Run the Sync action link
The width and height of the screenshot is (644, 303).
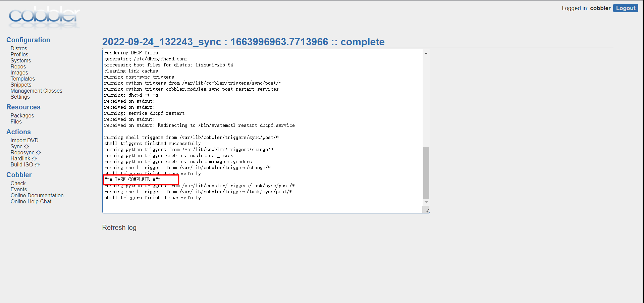pos(16,147)
